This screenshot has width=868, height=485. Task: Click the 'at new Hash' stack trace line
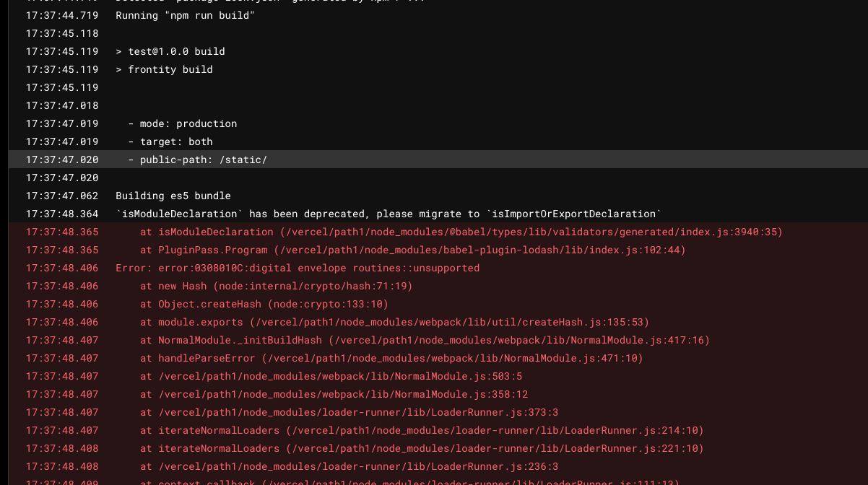[x=276, y=286]
